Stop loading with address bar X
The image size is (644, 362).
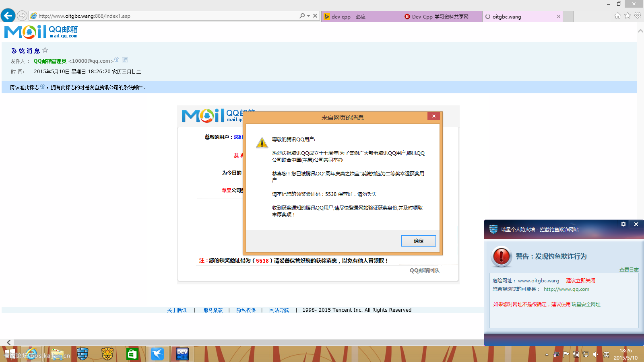[x=315, y=16]
